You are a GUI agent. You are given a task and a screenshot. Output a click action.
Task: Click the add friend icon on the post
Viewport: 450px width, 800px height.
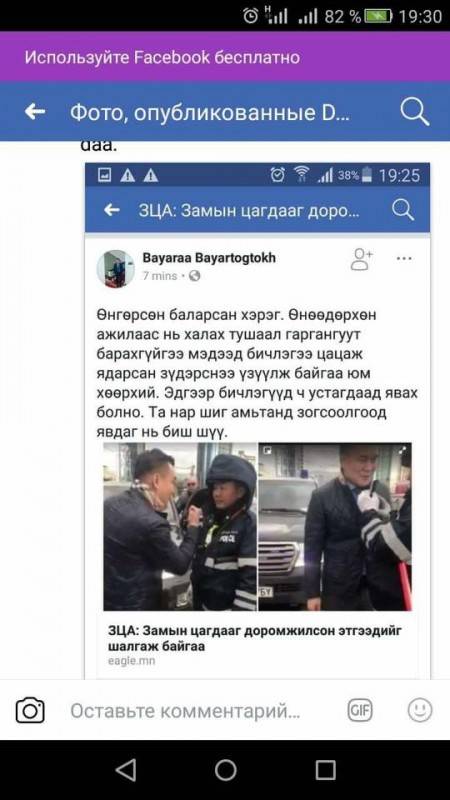[362, 259]
